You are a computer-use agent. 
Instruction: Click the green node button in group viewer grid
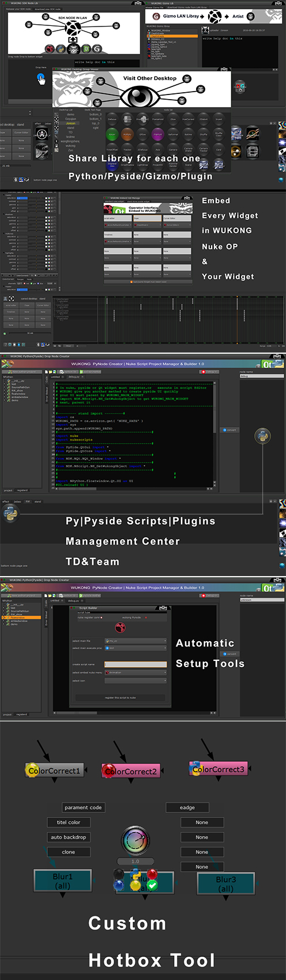pos(112,134)
